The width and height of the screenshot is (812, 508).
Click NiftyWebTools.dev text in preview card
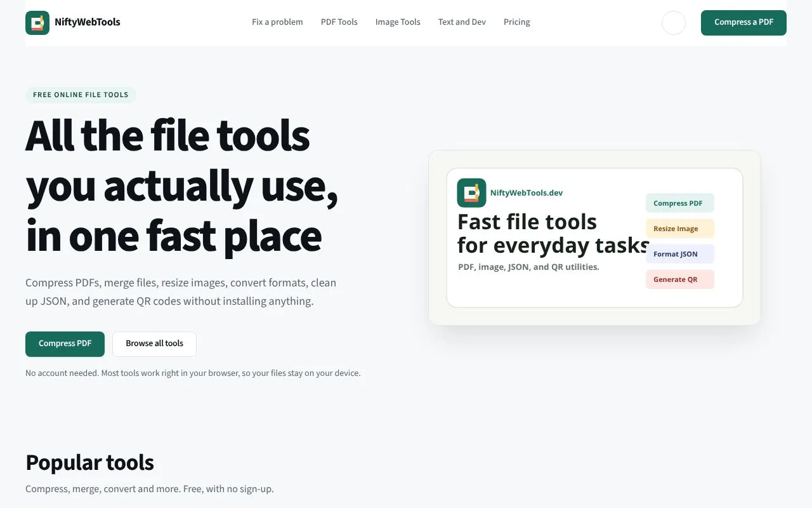527,193
